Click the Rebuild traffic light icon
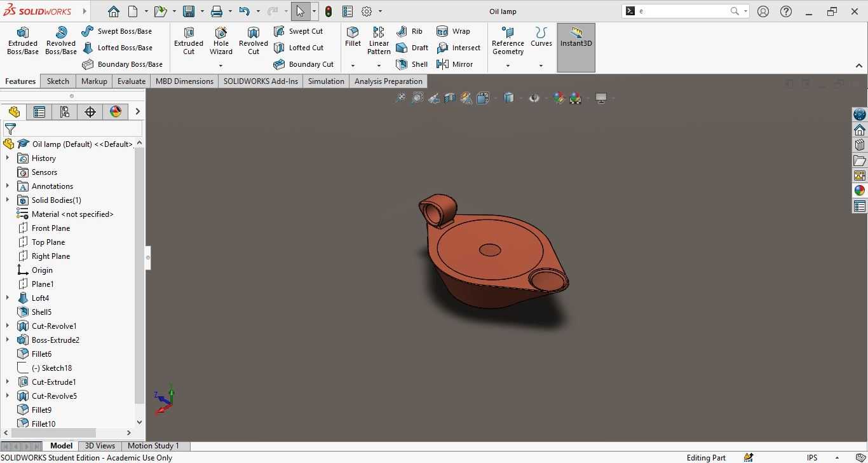 [329, 11]
